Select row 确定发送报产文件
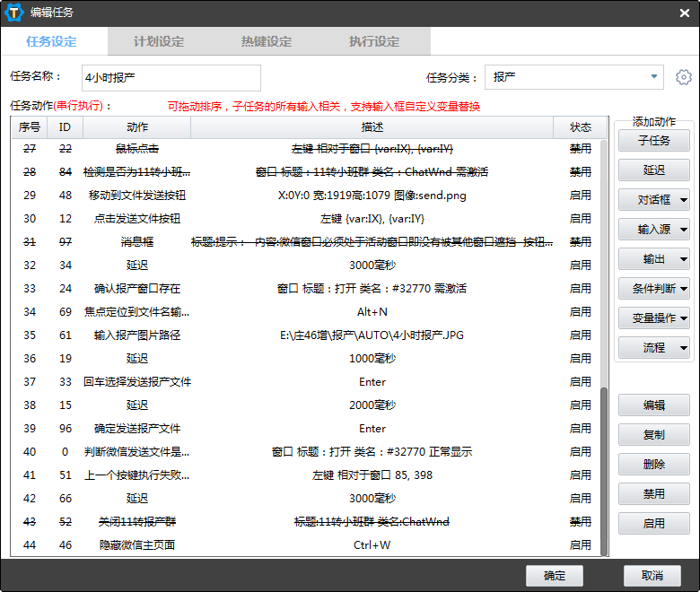The width and height of the screenshot is (700, 592). coord(306,428)
